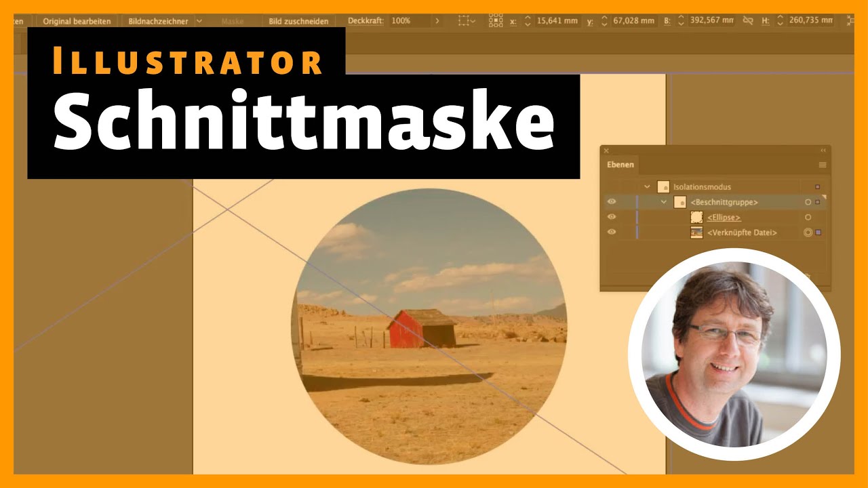868x488 pixels.
Task: Click the Beschnittgruppe layer thumbnail
Action: [x=679, y=202]
